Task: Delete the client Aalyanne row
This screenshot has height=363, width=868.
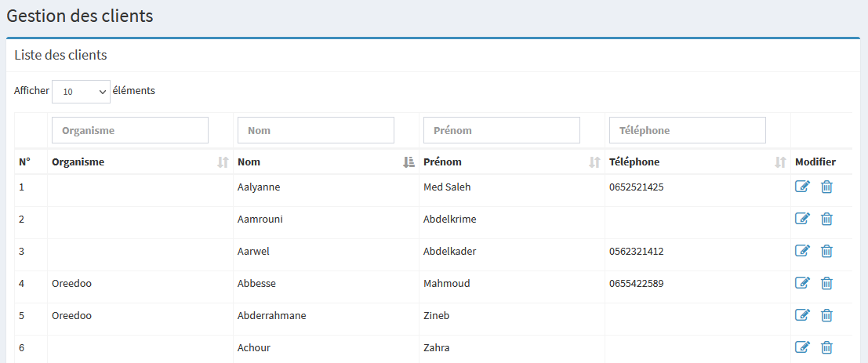Action: (x=826, y=187)
